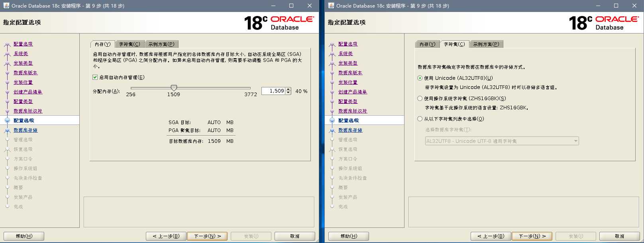Click 管理选项 disabled step in left window
Screen dimensions: 644x243
point(23,140)
